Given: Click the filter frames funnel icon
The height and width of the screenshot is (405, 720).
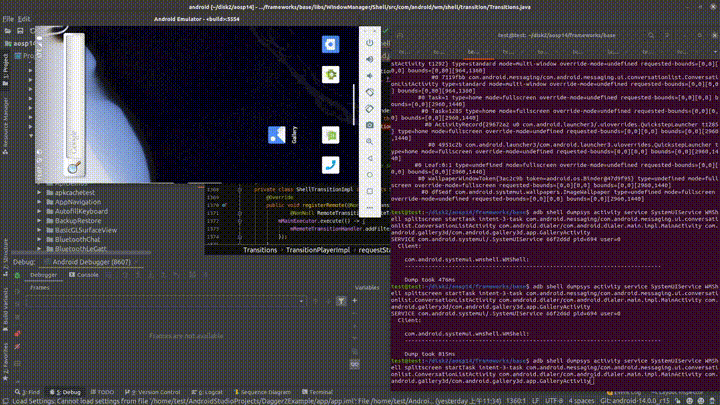Looking at the screenshot, I should (x=341, y=301).
